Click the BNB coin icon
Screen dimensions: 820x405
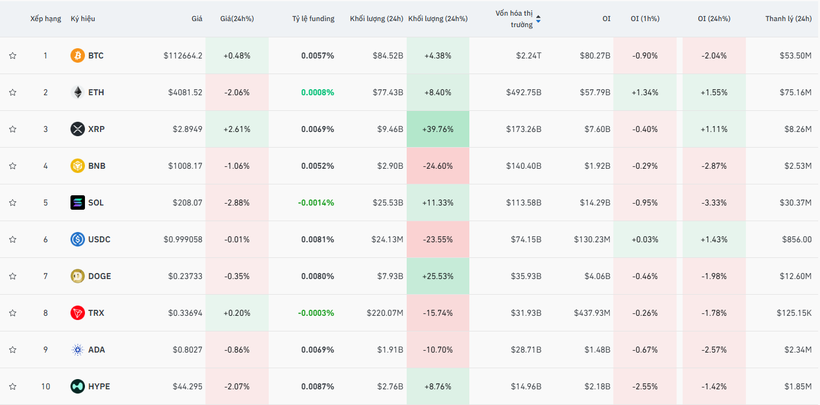[x=77, y=166]
